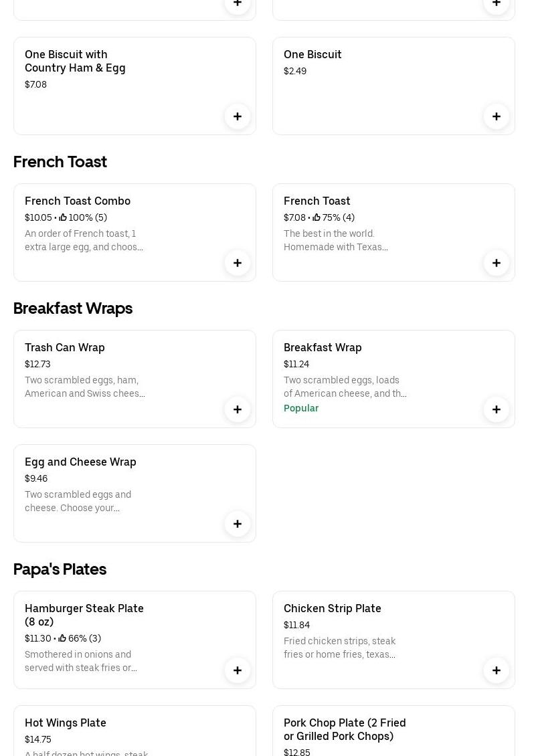Click the Breakfast Wraps section heading
The height and width of the screenshot is (756, 538).
click(x=73, y=308)
